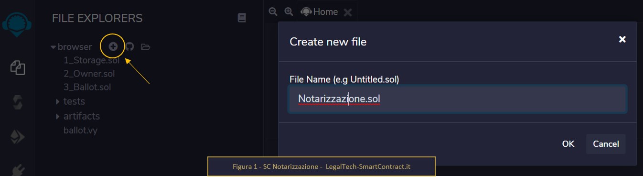Confirm file creation with OK
Screen dimensions: 644x177
coord(568,144)
